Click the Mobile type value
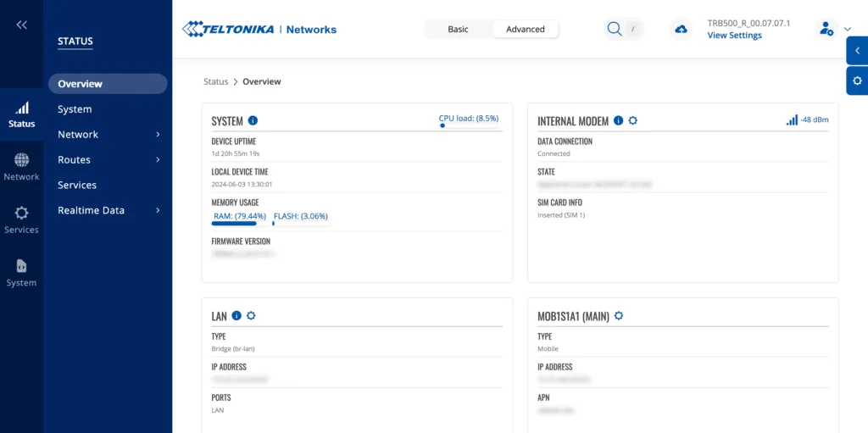Screen dimensions: 868x433 click(x=548, y=349)
